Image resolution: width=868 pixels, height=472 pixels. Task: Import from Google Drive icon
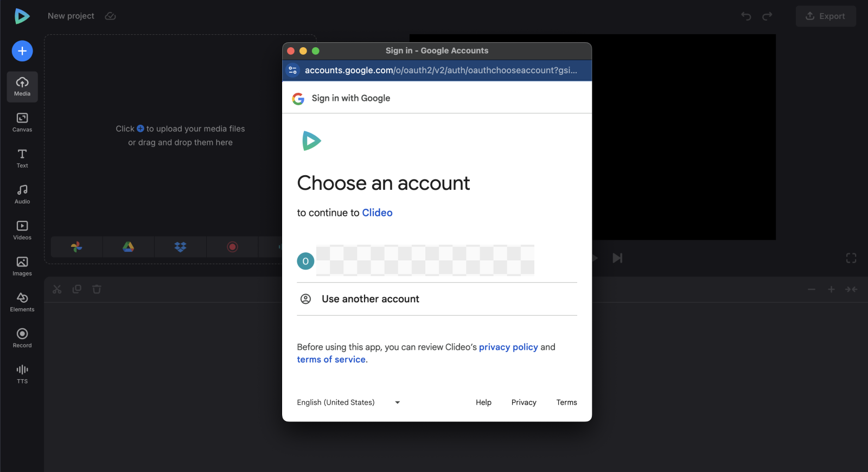pyautogui.click(x=128, y=247)
